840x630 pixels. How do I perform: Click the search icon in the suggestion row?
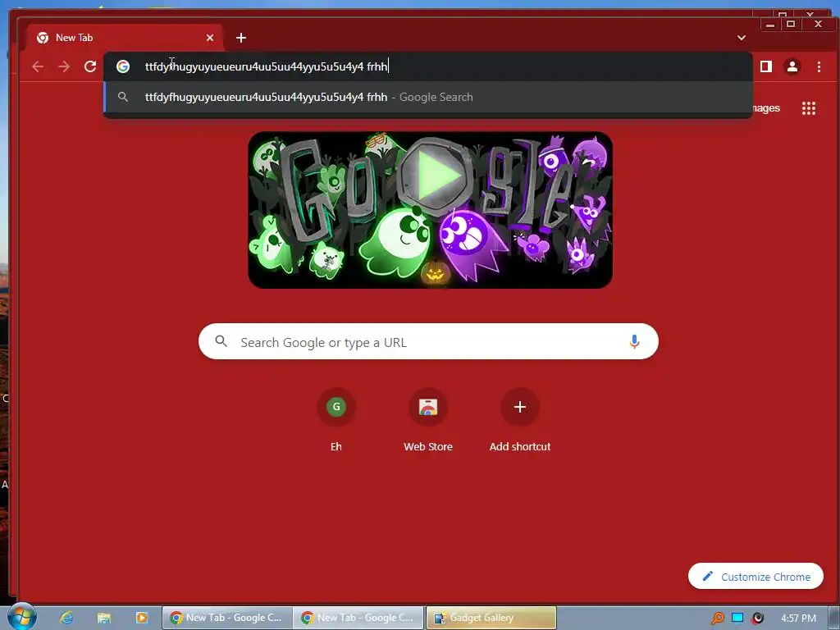pyautogui.click(x=123, y=97)
